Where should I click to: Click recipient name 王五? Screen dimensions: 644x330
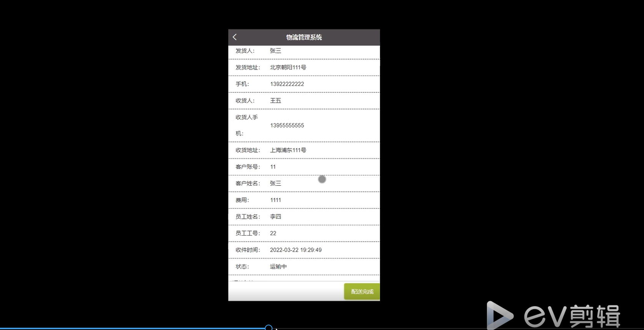pyautogui.click(x=276, y=101)
